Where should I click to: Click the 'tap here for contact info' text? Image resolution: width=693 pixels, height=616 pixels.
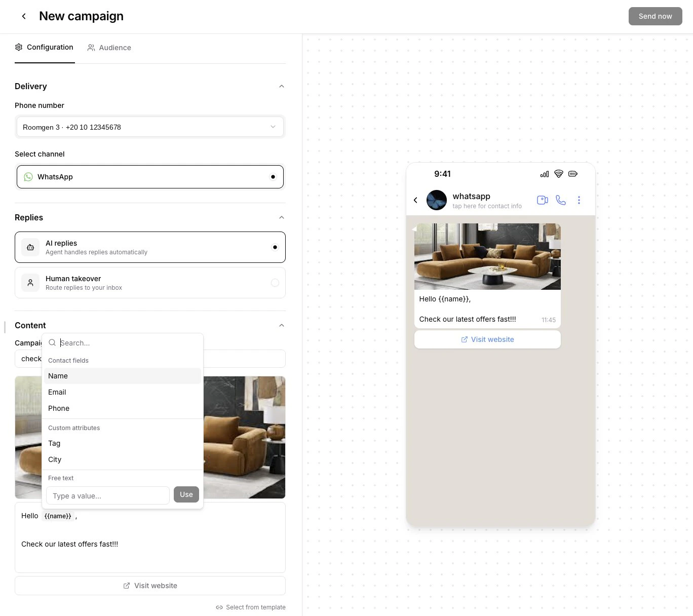487,206
